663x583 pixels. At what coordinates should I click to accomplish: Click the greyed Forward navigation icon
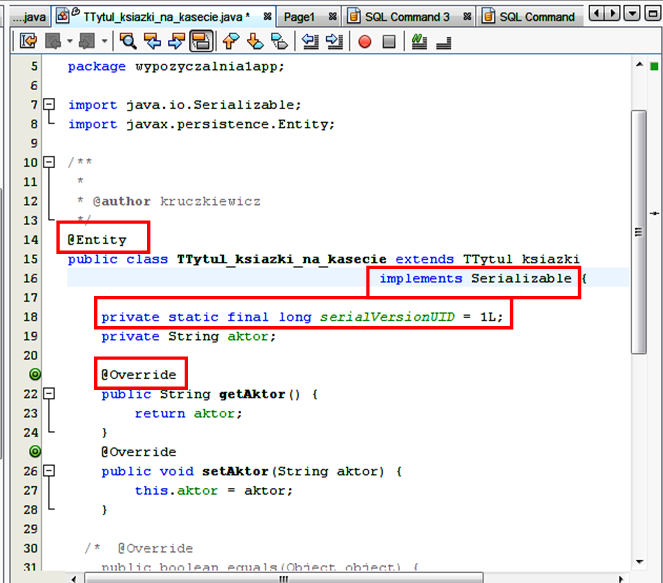coord(88,41)
